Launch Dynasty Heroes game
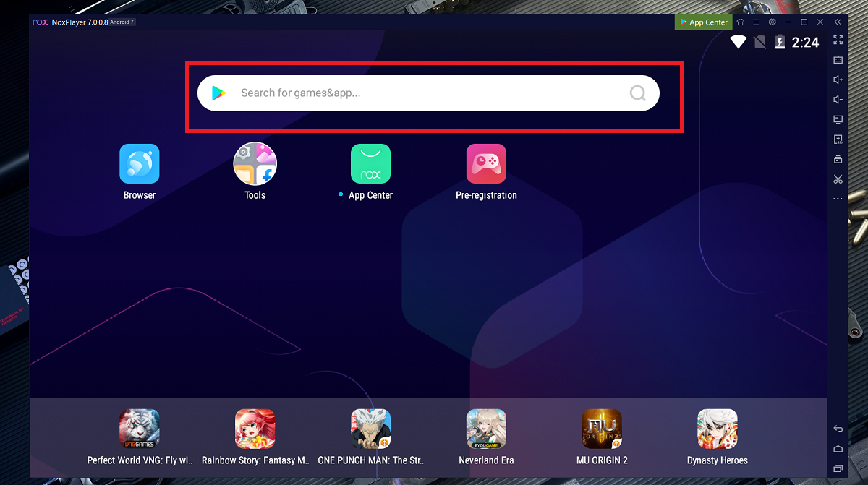 (717, 429)
